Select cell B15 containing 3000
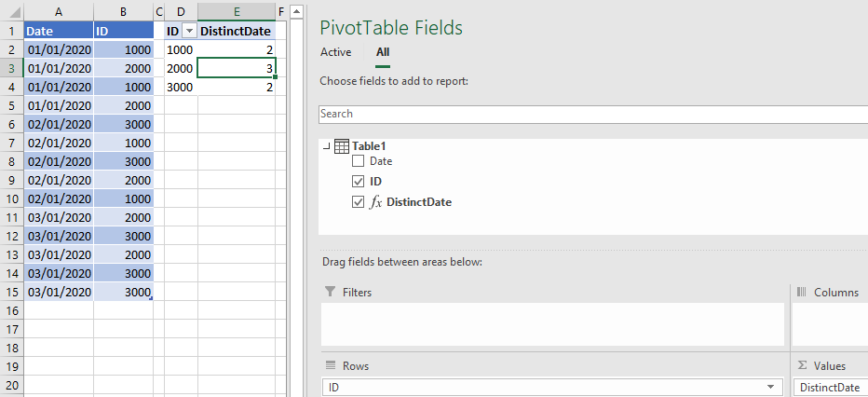Screen dimensions: 868x397 pos(124,292)
